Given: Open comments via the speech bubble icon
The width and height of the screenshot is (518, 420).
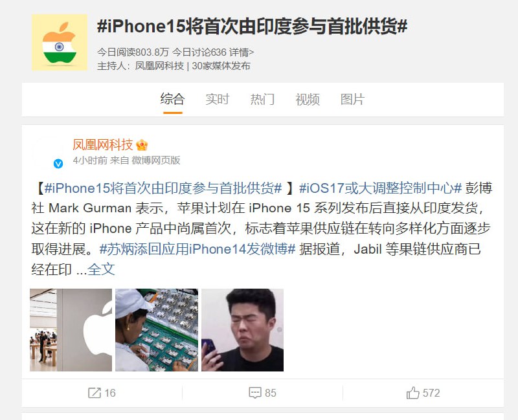Looking at the screenshot, I should point(254,393).
